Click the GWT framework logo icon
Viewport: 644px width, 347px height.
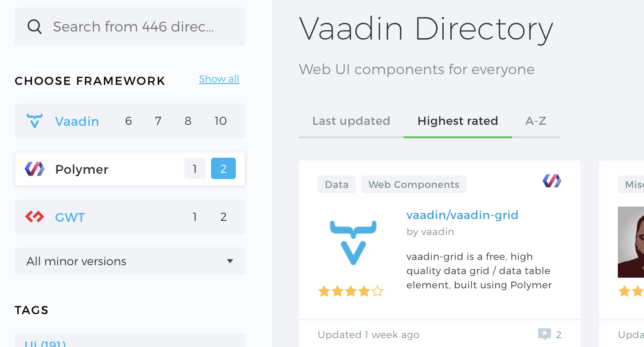coord(35,217)
